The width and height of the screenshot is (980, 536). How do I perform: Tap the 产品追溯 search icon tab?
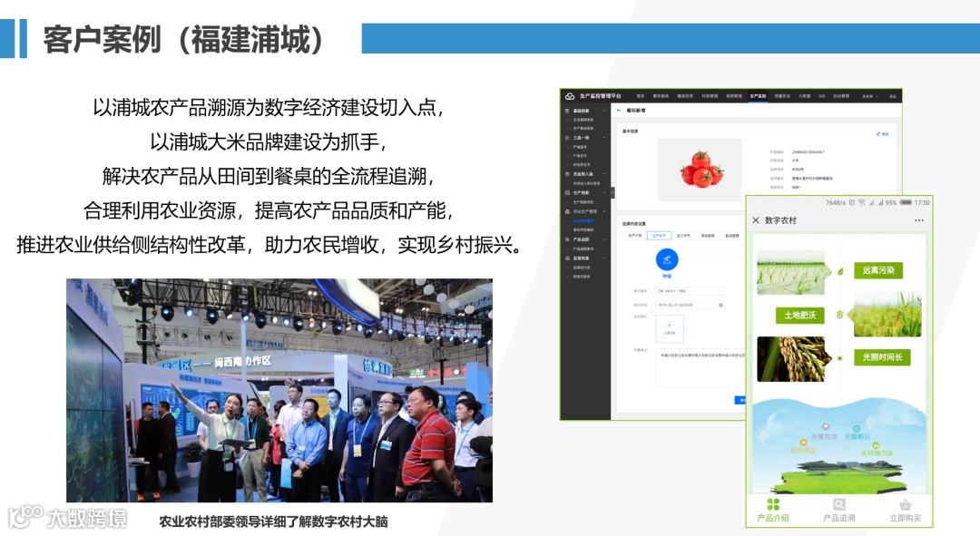tap(838, 511)
